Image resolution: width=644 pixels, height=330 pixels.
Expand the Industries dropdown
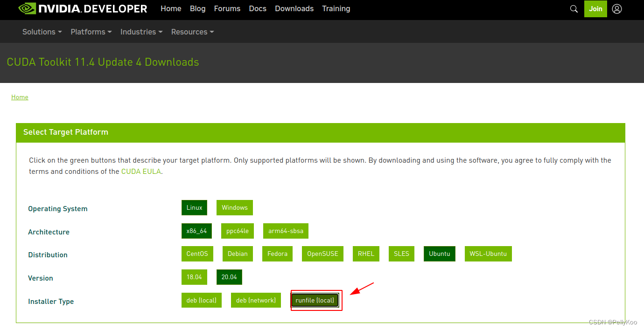pyautogui.click(x=141, y=32)
